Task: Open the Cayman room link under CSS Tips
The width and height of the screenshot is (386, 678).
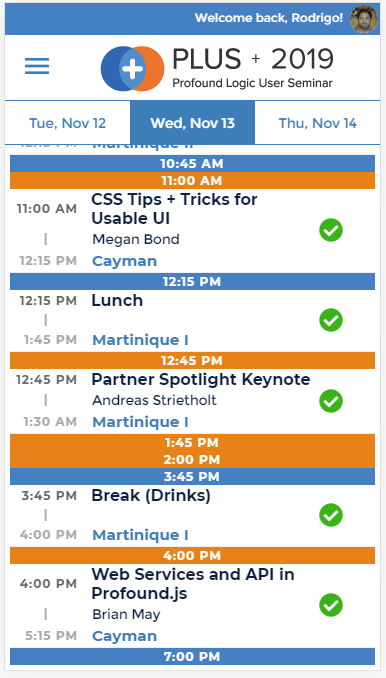Action: tap(124, 261)
